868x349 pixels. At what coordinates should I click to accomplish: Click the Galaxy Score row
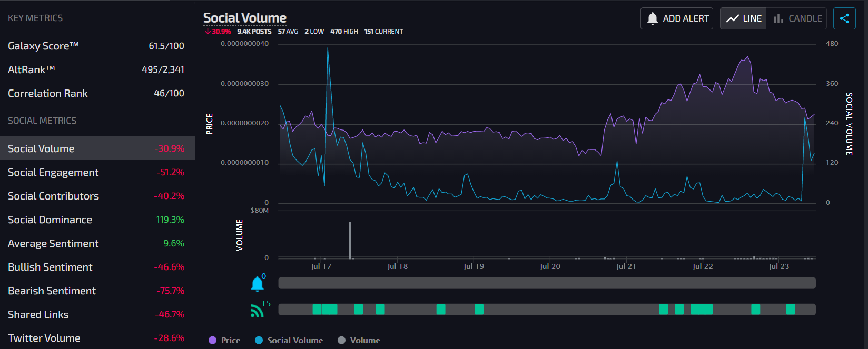click(97, 46)
